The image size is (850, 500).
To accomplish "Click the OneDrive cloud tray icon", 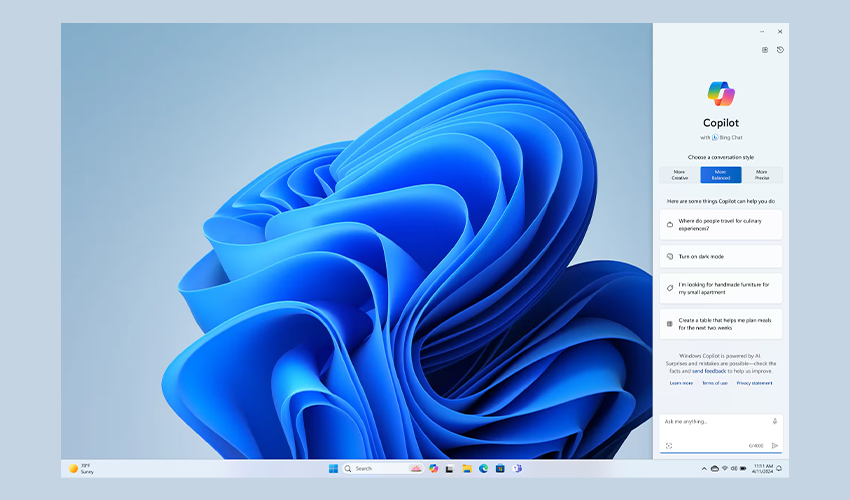I will point(714,469).
